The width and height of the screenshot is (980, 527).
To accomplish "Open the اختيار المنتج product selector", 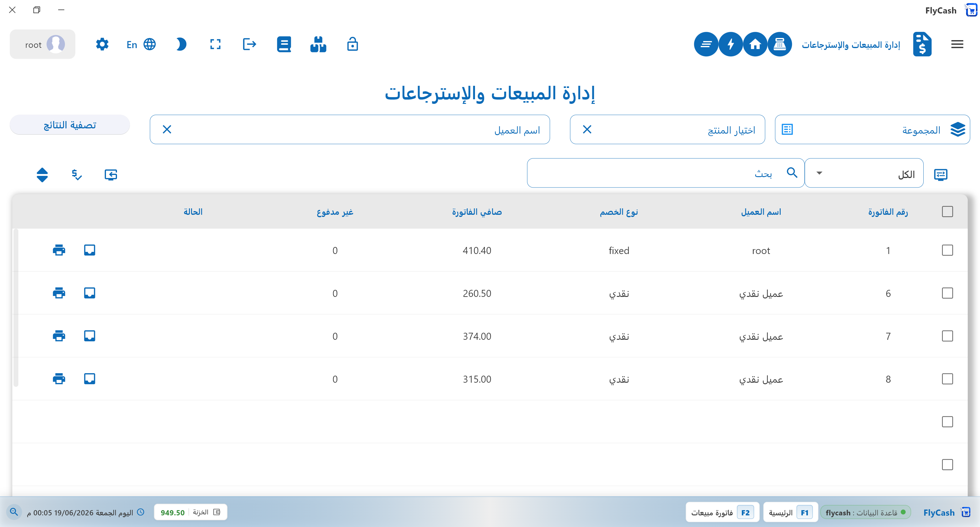I will [x=667, y=130].
